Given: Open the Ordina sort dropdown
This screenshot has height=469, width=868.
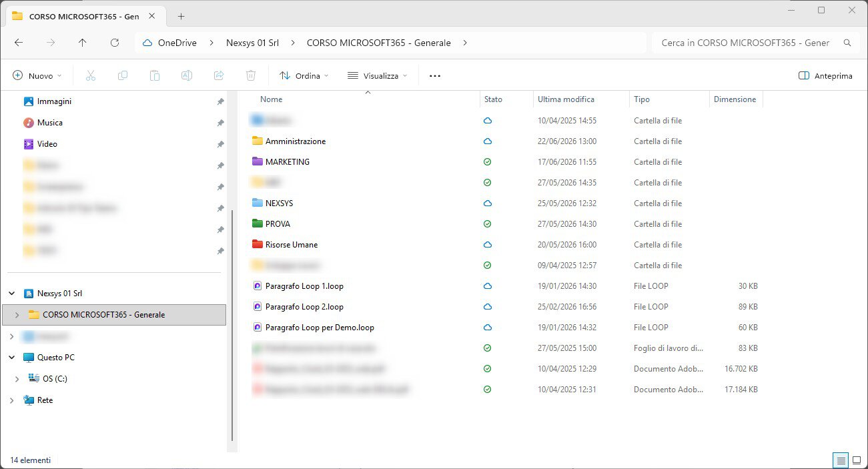Looking at the screenshot, I should (304, 76).
